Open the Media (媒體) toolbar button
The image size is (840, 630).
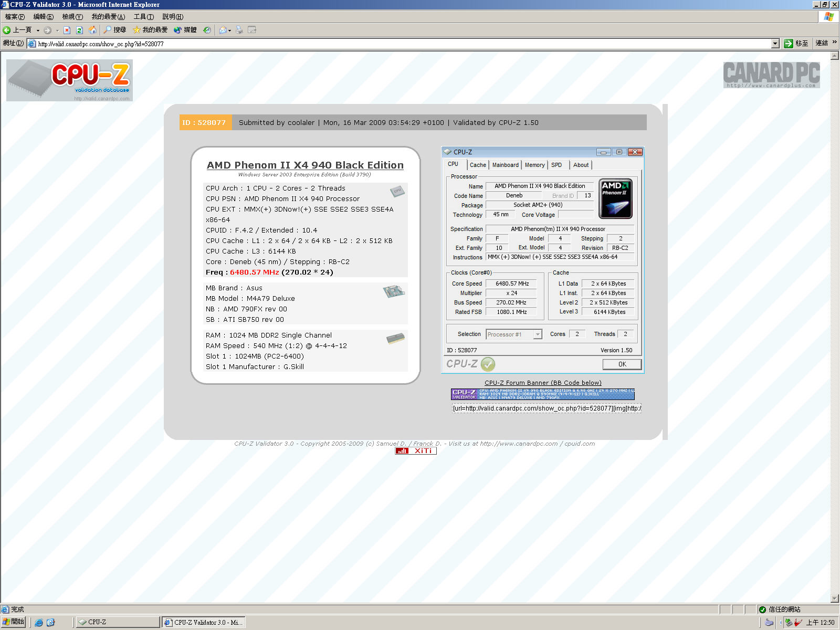[185, 30]
